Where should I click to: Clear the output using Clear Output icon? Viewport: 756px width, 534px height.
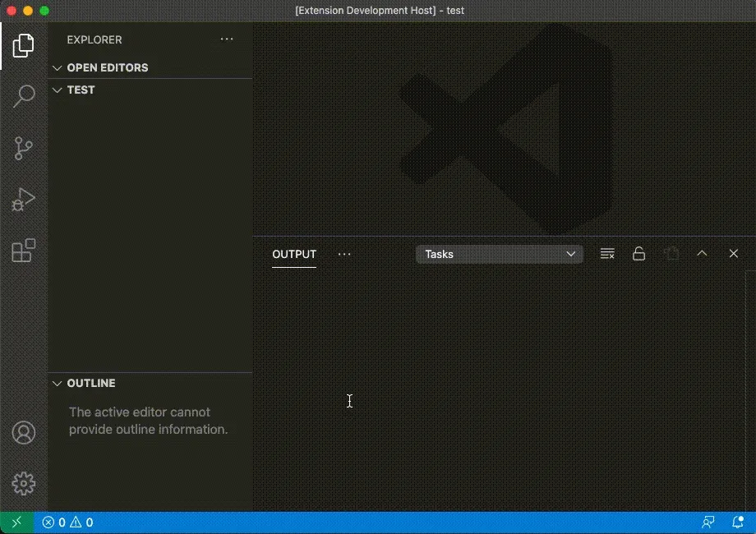point(607,254)
